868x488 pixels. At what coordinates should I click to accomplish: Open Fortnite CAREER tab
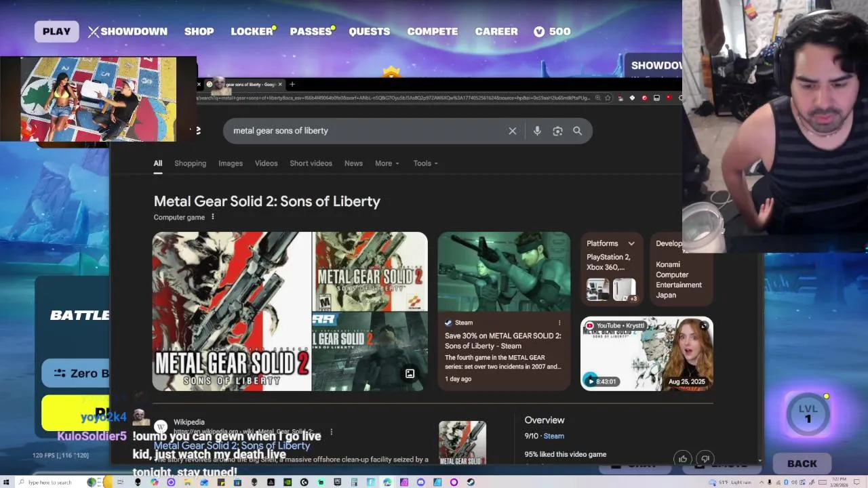496,31
